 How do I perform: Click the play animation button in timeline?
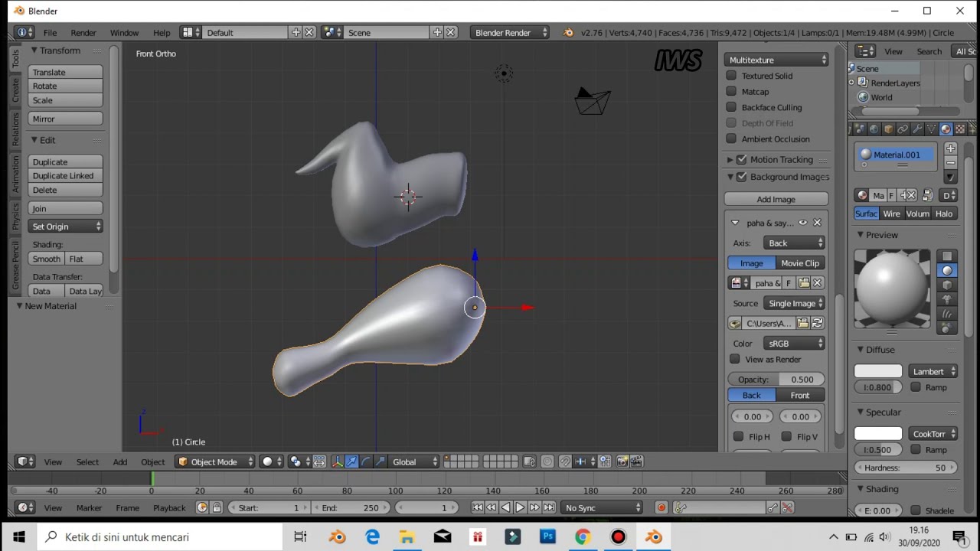(520, 507)
